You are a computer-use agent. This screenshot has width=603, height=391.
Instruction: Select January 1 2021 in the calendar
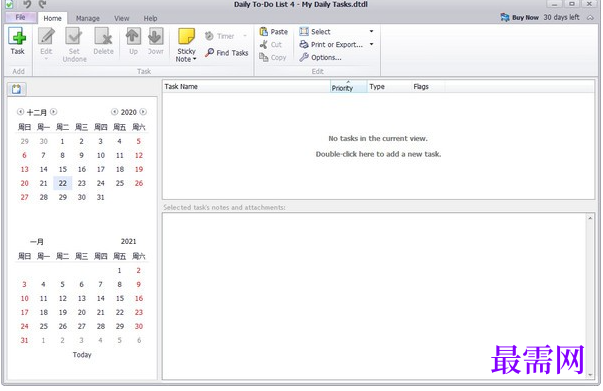coord(119,271)
